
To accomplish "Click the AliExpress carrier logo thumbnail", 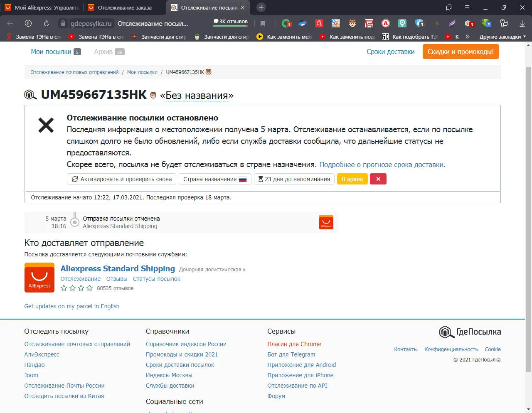I will (39, 278).
